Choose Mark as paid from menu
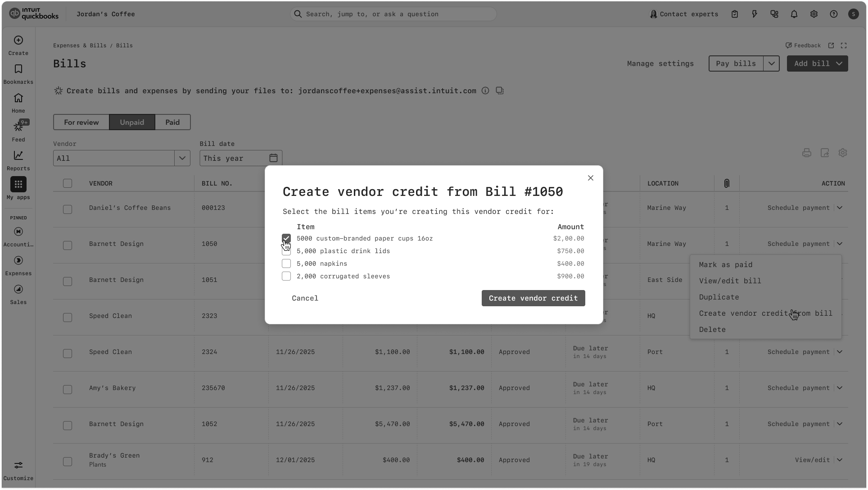868x490 pixels. 765,265
